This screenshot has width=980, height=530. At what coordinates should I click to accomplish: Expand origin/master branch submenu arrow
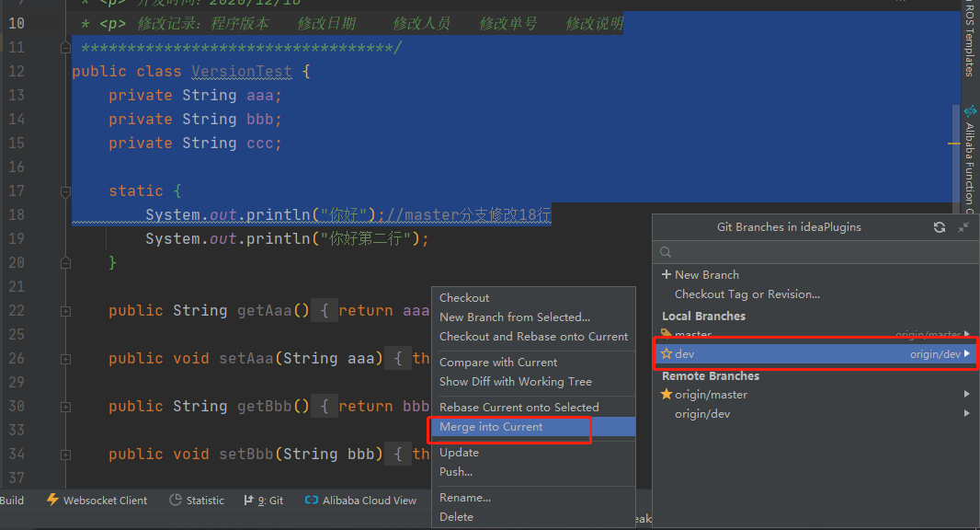pyautogui.click(x=966, y=393)
